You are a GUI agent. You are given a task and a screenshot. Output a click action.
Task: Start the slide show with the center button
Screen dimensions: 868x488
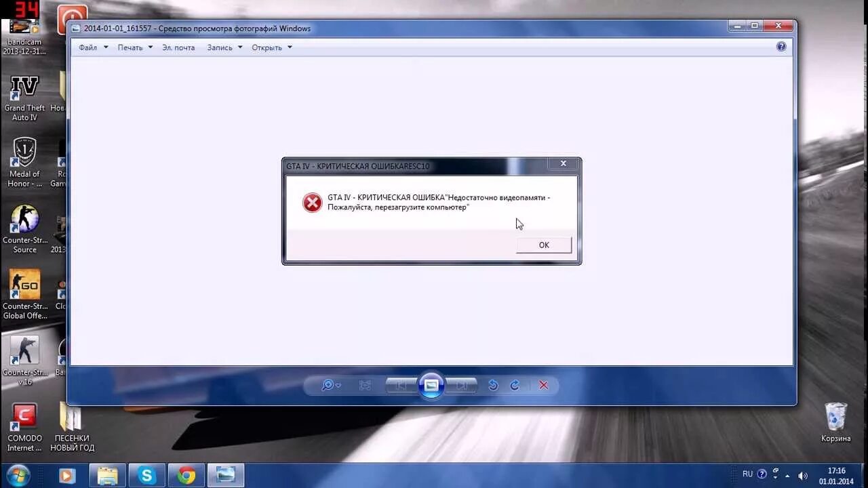[x=431, y=385]
